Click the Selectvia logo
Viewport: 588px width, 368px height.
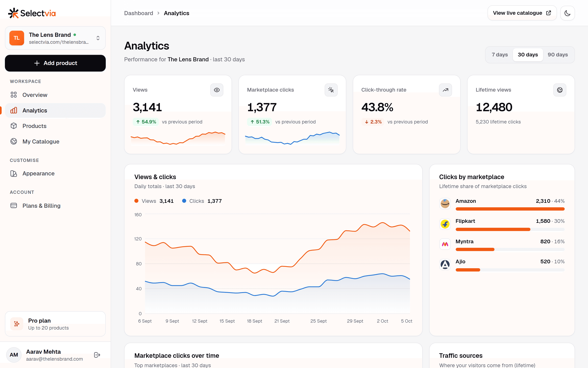point(32,13)
